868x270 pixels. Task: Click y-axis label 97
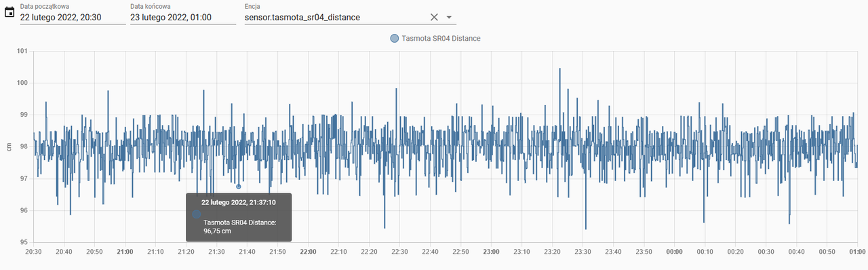pos(24,178)
